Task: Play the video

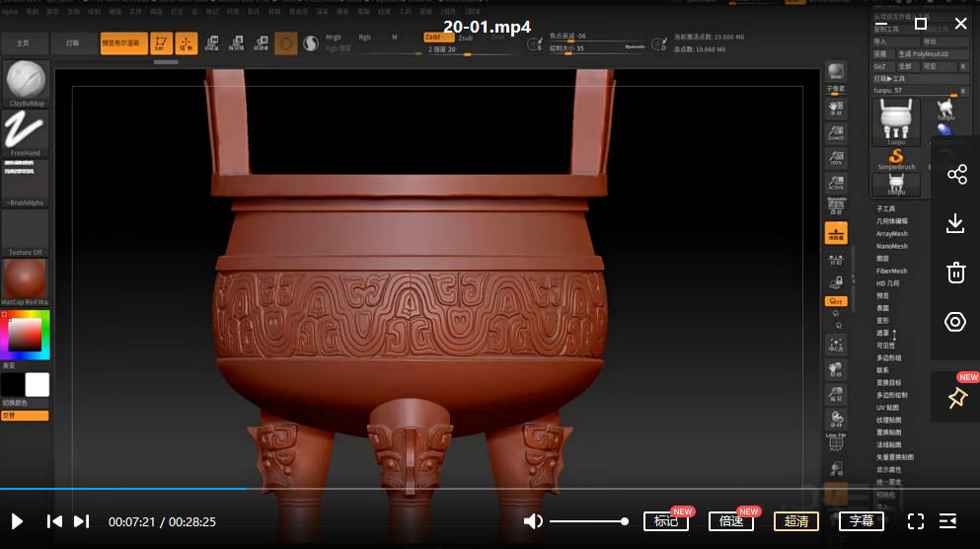Action: (x=17, y=521)
